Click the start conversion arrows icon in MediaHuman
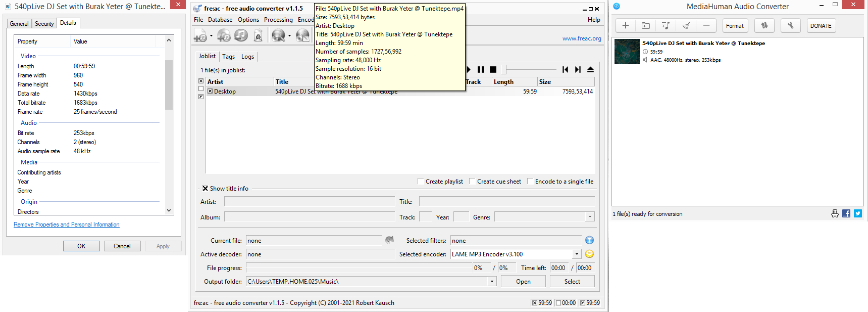The height and width of the screenshot is (312, 868). [764, 26]
